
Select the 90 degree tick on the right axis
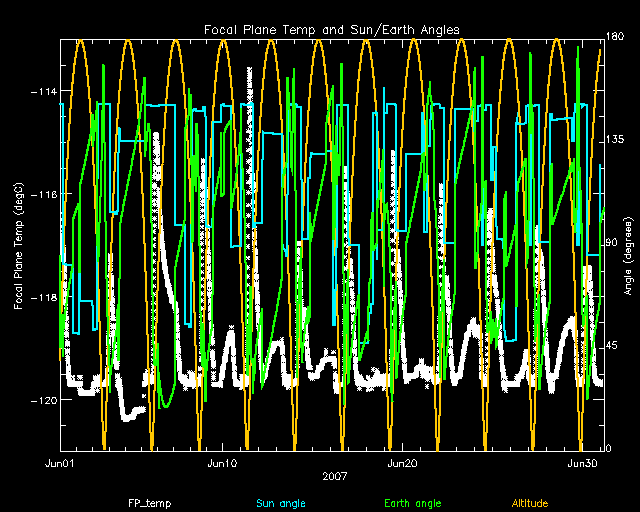613,243
